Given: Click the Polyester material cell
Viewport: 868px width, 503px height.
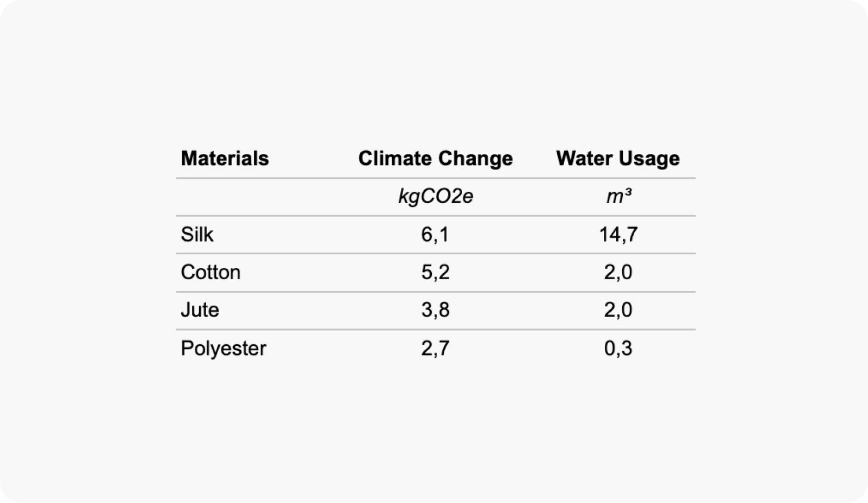Looking at the screenshot, I should [224, 348].
